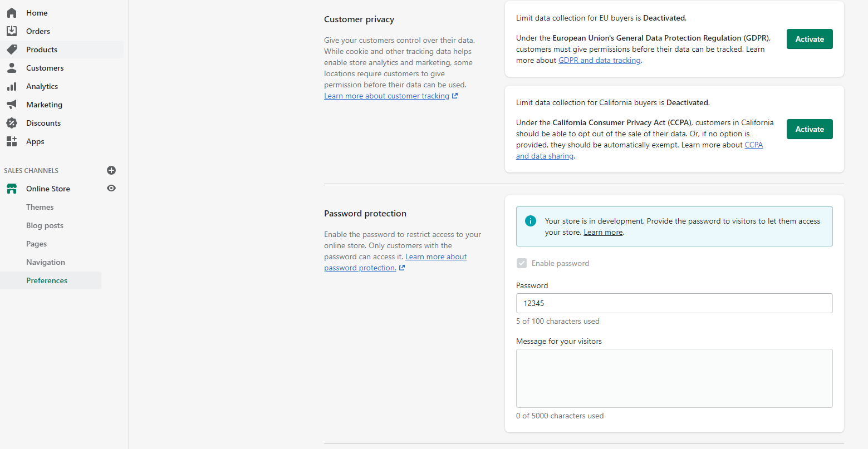Open Blog posts
This screenshot has height=449, width=868.
coord(45,225)
